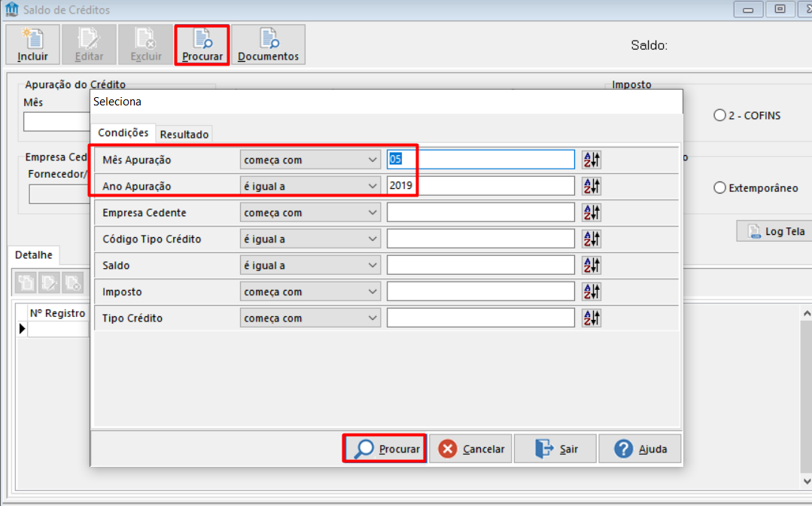Click scroll down arrow of detail grid
Image resolution: width=812 pixels, height=506 pixels.
[806, 481]
